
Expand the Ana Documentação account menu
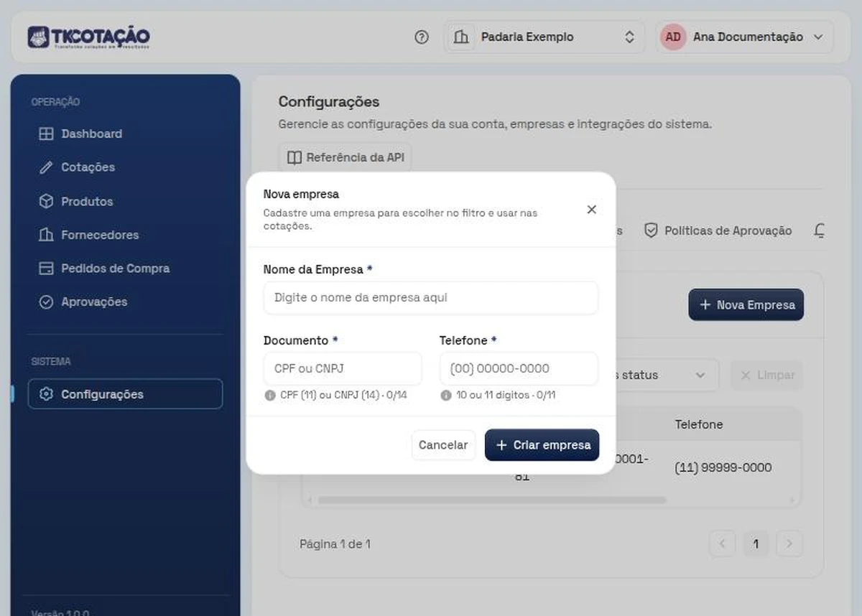pyautogui.click(x=744, y=37)
